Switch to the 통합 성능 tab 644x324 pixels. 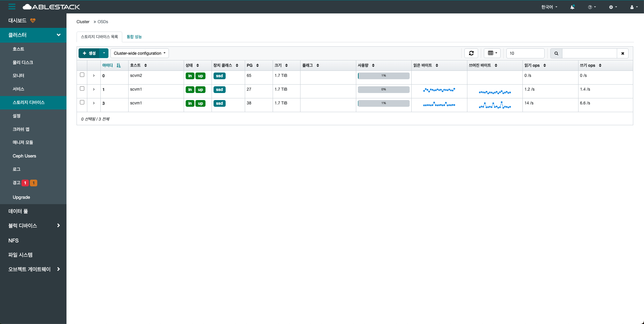click(134, 37)
